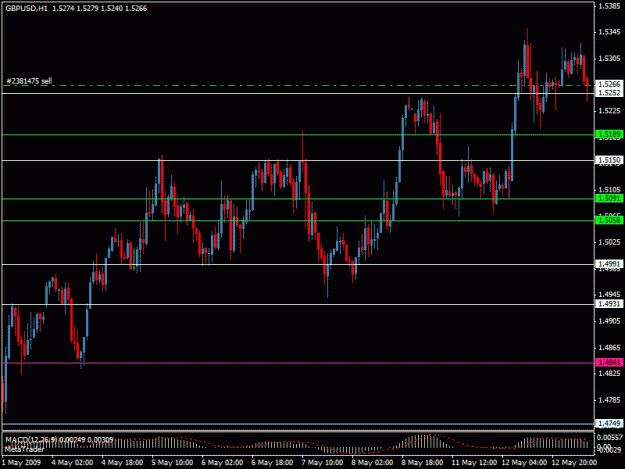This screenshot has width=625, height=469.
Task: Click the 1.5025 price scale value
Action: tap(609, 242)
